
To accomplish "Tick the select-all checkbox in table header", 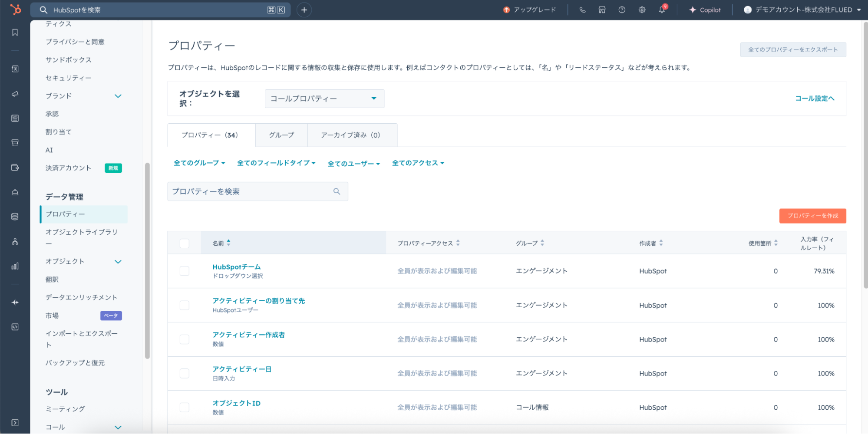I will [185, 243].
